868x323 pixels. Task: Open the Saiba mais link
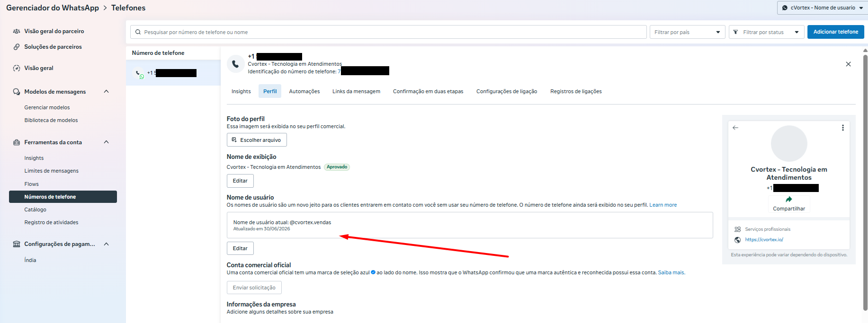click(671, 272)
